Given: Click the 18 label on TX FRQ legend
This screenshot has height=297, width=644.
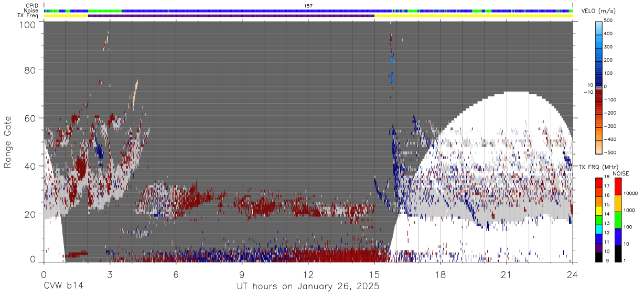Looking at the screenshot, I should [607, 178].
